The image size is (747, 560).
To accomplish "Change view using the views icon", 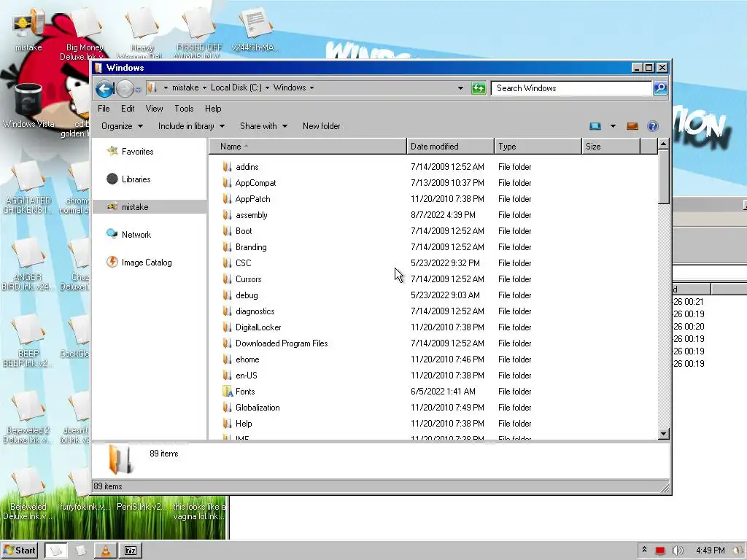I will 595,126.
